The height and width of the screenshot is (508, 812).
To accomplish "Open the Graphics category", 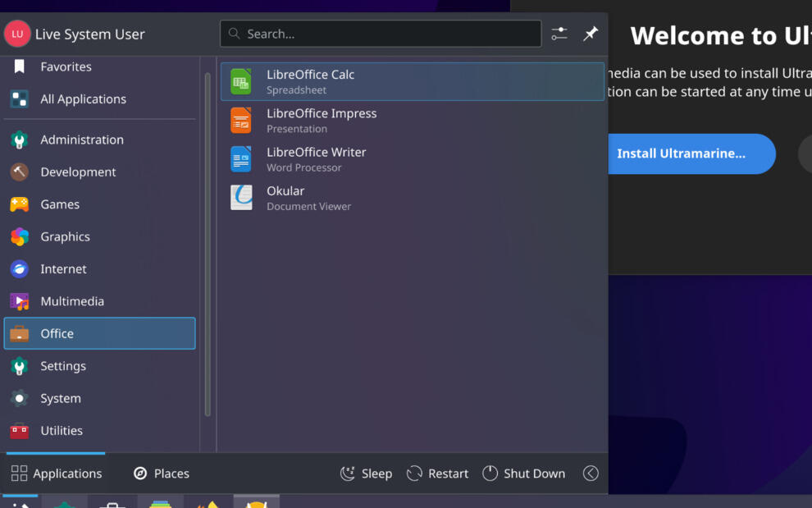I will pyautogui.click(x=99, y=236).
